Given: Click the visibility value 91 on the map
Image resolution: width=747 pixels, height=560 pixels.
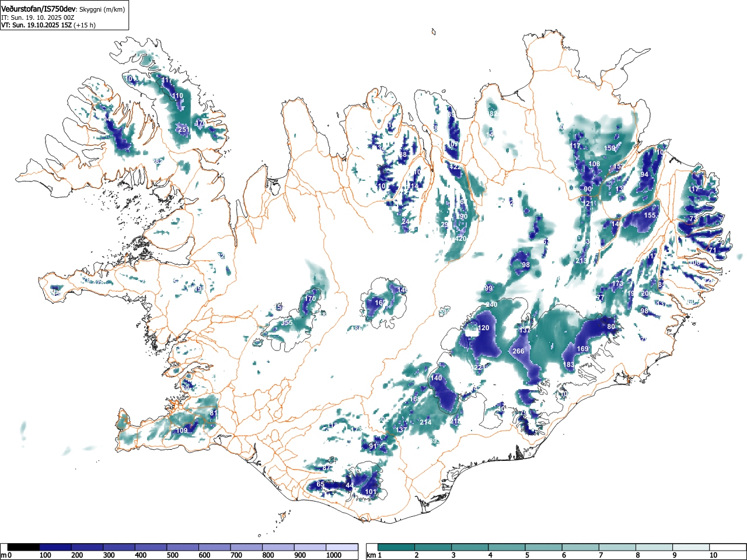Looking at the screenshot, I should 373,446.
